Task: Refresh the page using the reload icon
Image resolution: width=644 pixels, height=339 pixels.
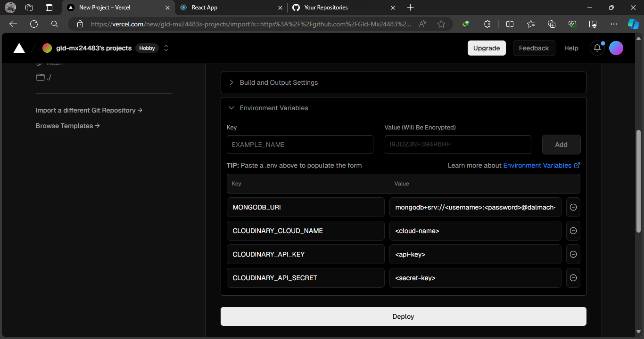Action: 33,24
